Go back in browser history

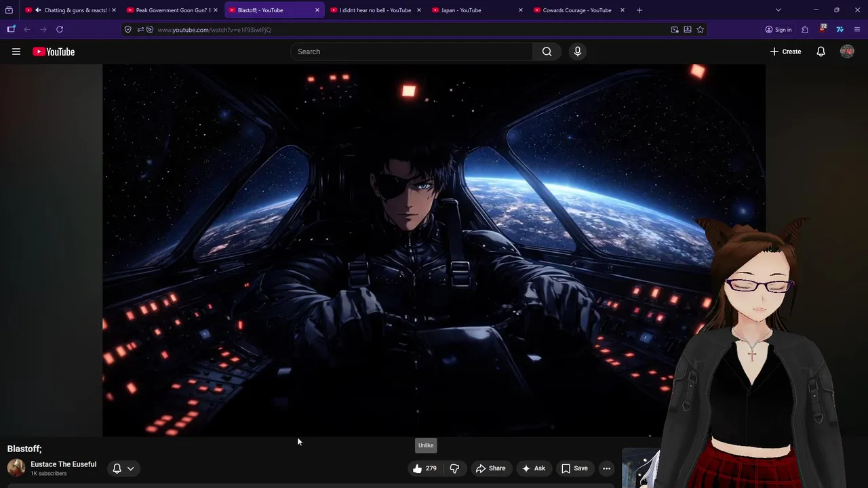point(27,29)
